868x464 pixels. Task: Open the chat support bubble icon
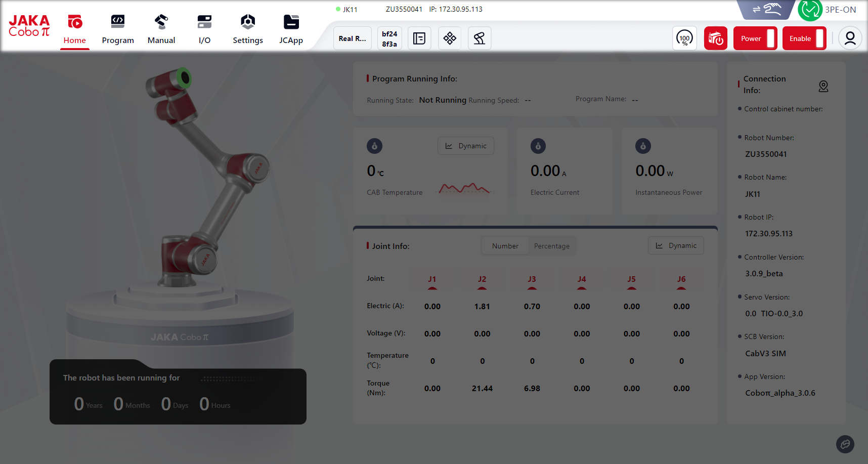point(845,444)
